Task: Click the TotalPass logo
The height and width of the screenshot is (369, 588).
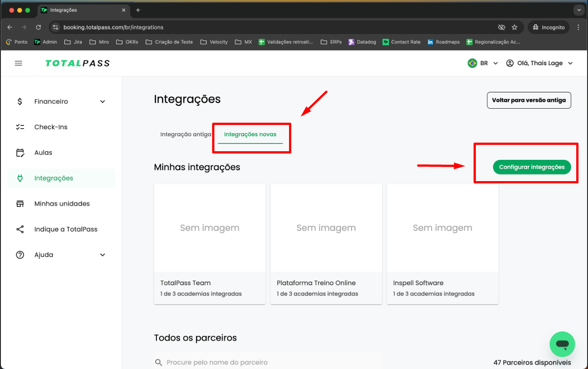Action: pyautogui.click(x=77, y=63)
